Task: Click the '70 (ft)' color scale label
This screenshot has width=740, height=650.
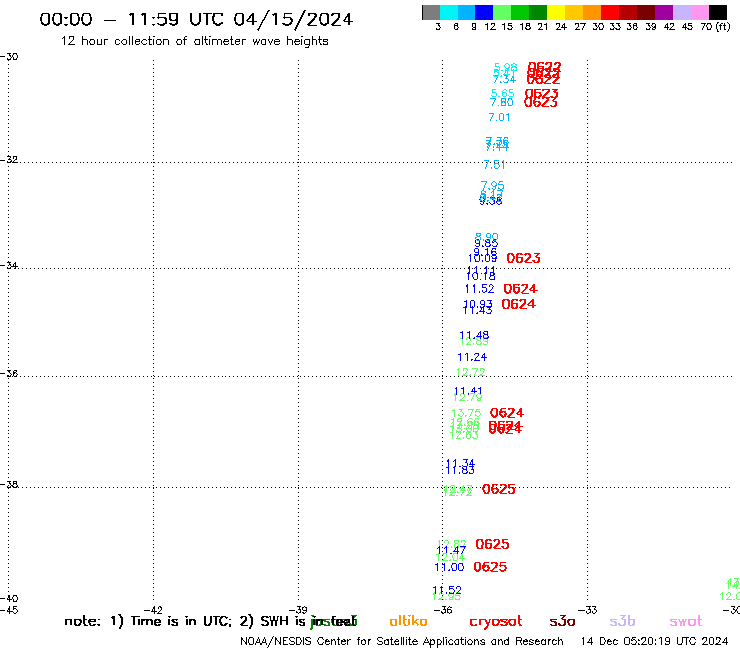Action: pyautogui.click(x=715, y=26)
